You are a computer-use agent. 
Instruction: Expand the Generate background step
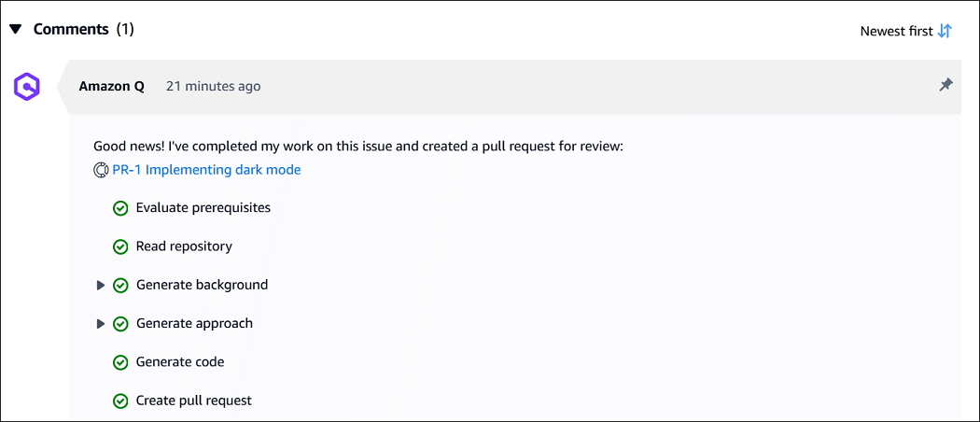point(101,286)
